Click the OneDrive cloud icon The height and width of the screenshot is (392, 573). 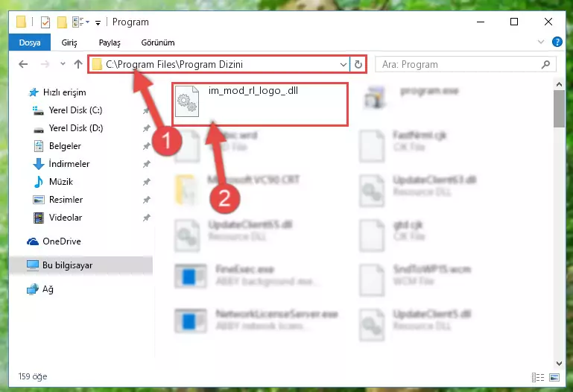click(x=33, y=241)
